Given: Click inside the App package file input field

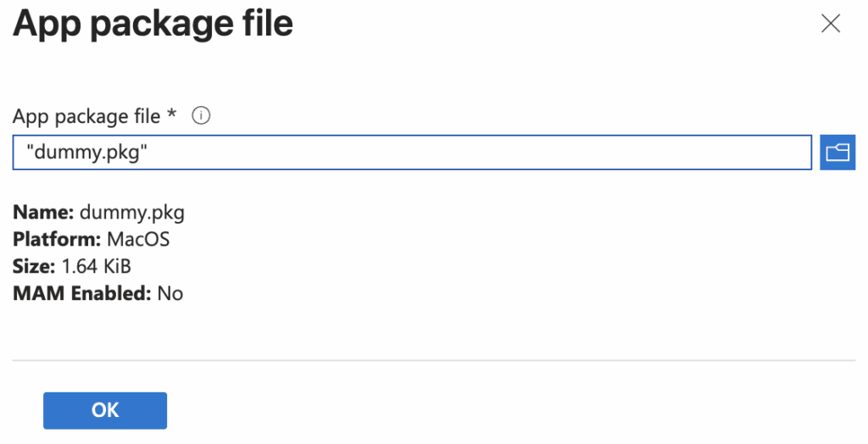Looking at the screenshot, I should 412,153.
